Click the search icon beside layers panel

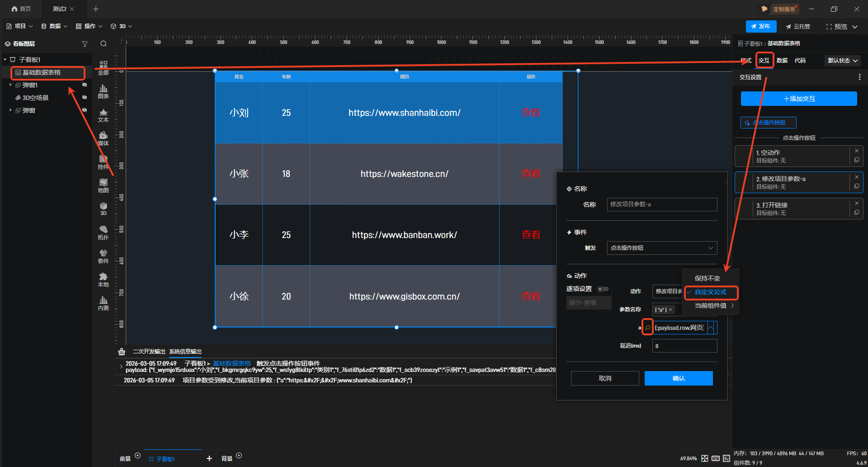[x=104, y=44]
